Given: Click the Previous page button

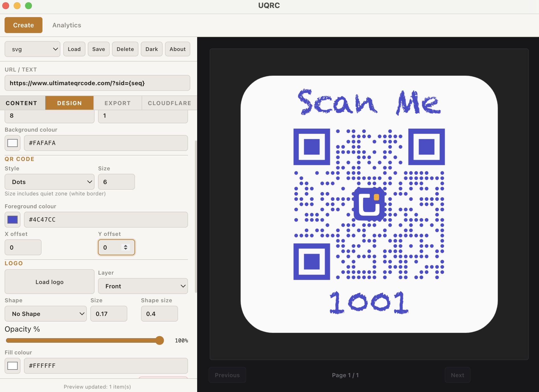Looking at the screenshot, I should pyautogui.click(x=227, y=375).
